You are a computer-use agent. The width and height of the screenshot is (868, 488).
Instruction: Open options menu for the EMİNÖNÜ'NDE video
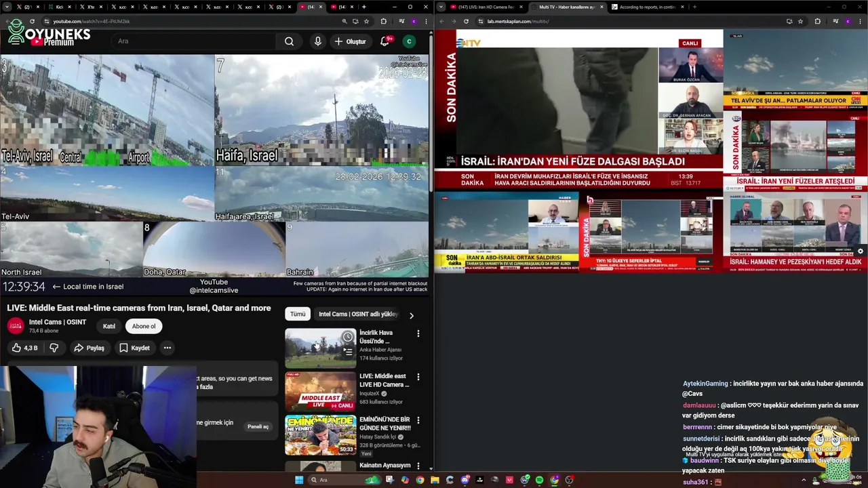tap(418, 420)
